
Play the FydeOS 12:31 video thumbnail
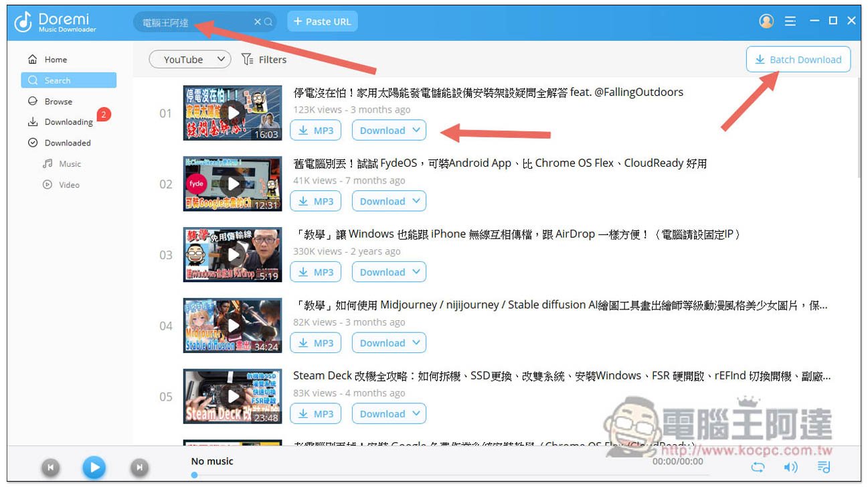point(233,184)
